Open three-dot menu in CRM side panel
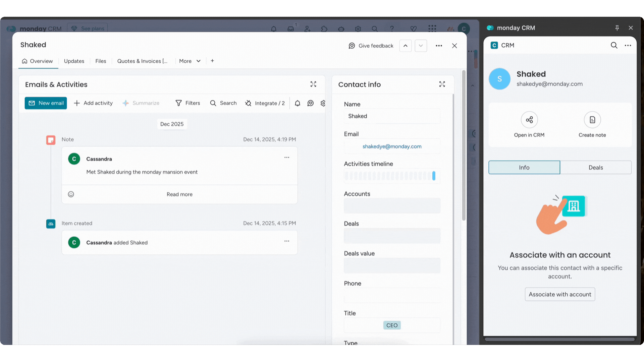Viewport: 644px width, 362px height. [628, 45]
